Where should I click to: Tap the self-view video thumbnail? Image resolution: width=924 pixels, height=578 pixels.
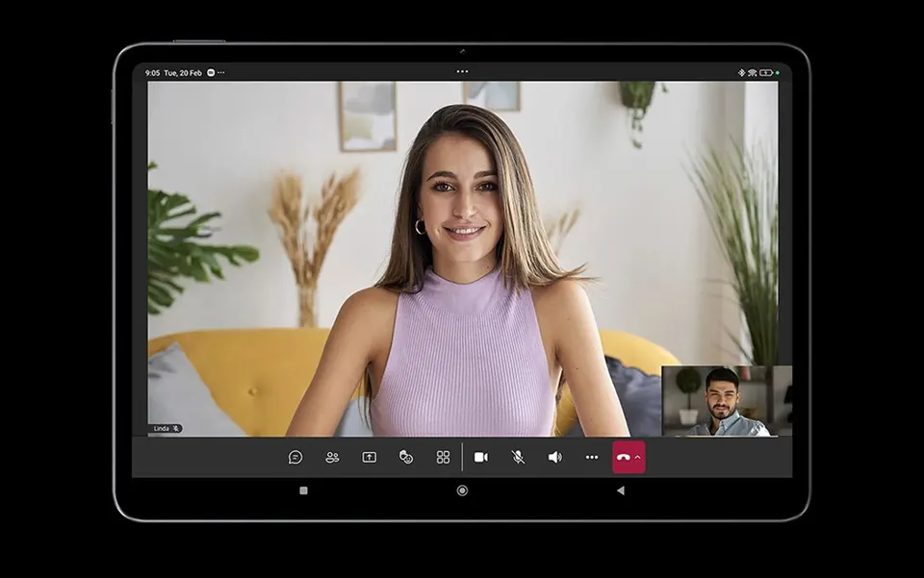coord(727,401)
